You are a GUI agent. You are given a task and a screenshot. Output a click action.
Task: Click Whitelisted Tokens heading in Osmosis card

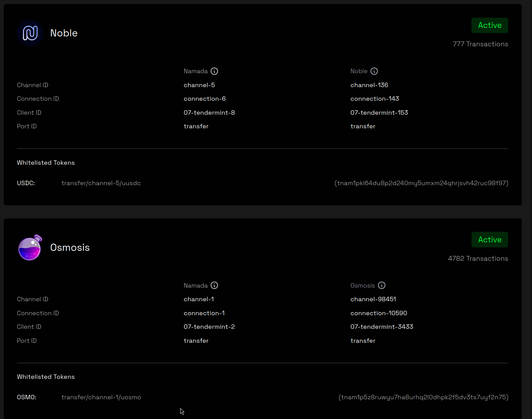click(46, 377)
